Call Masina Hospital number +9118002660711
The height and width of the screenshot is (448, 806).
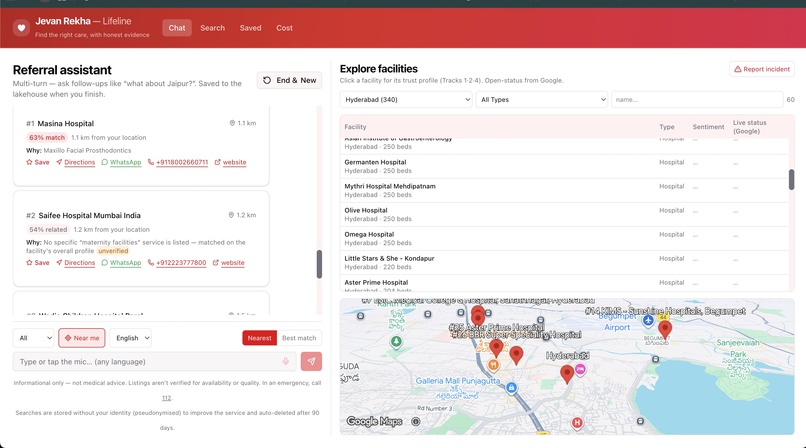(178, 162)
